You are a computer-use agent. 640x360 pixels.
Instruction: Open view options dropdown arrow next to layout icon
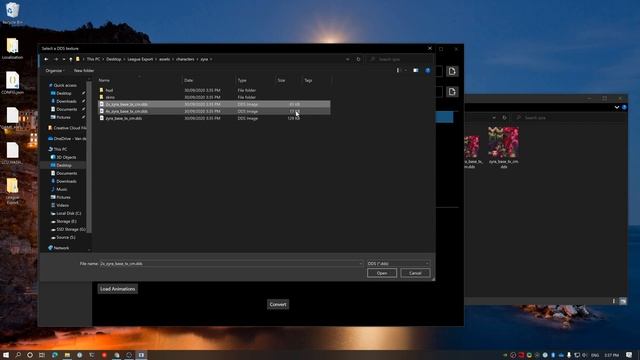pos(405,70)
